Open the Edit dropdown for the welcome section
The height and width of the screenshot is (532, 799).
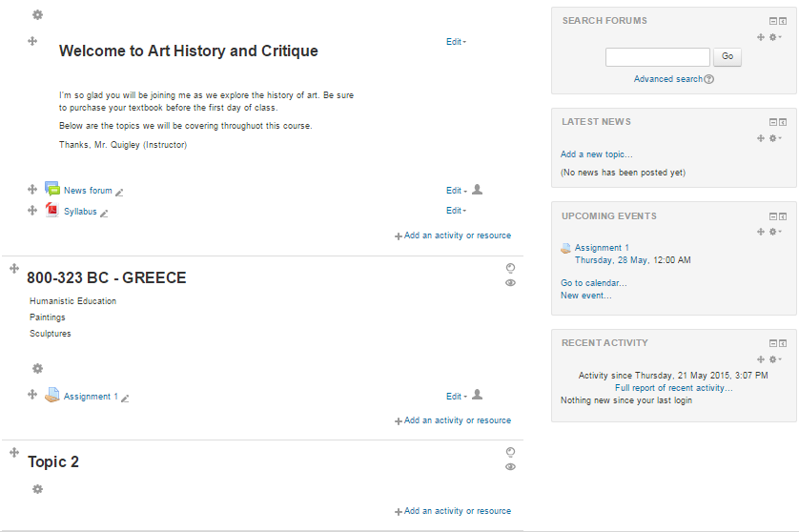pos(456,42)
